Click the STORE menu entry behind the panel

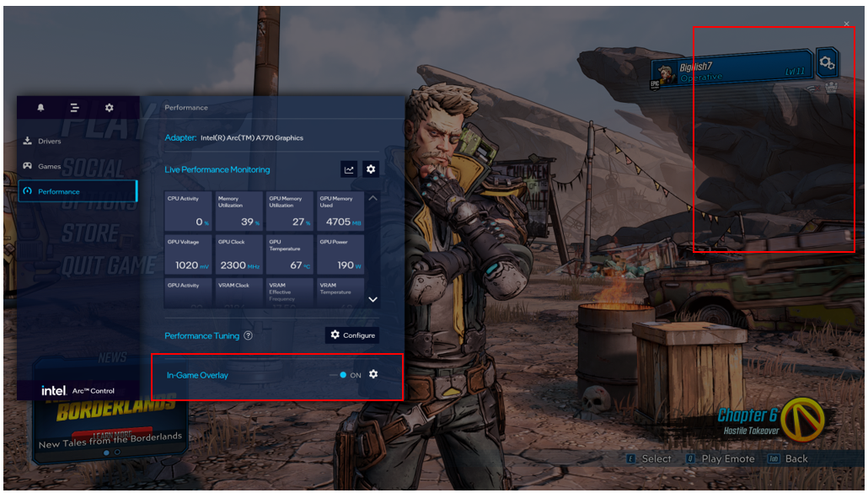(x=90, y=233)
